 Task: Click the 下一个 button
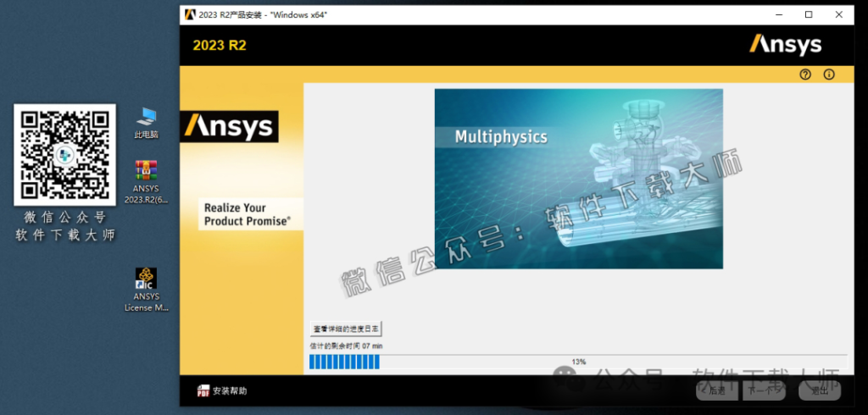click(x=764, y=390)
